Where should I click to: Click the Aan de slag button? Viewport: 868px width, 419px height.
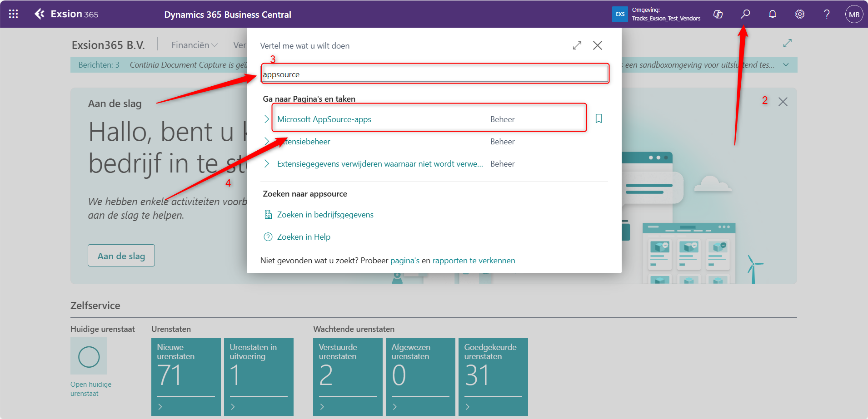click(x=121, y=256)
